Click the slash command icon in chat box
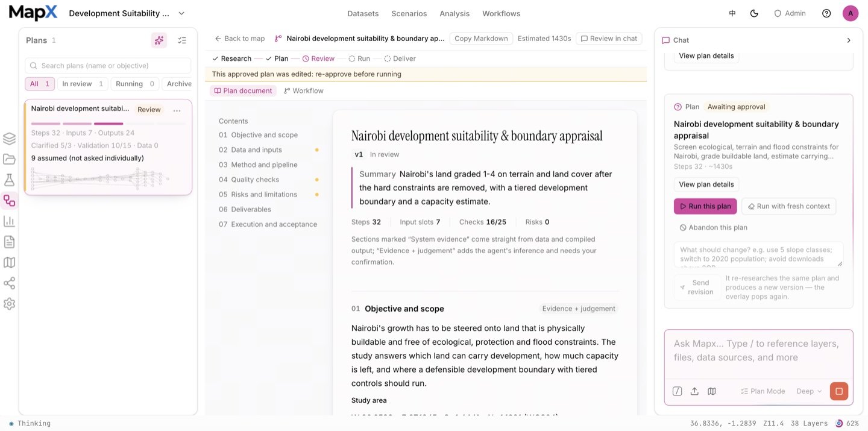The image size is (868, 431). tap(677, 391)
